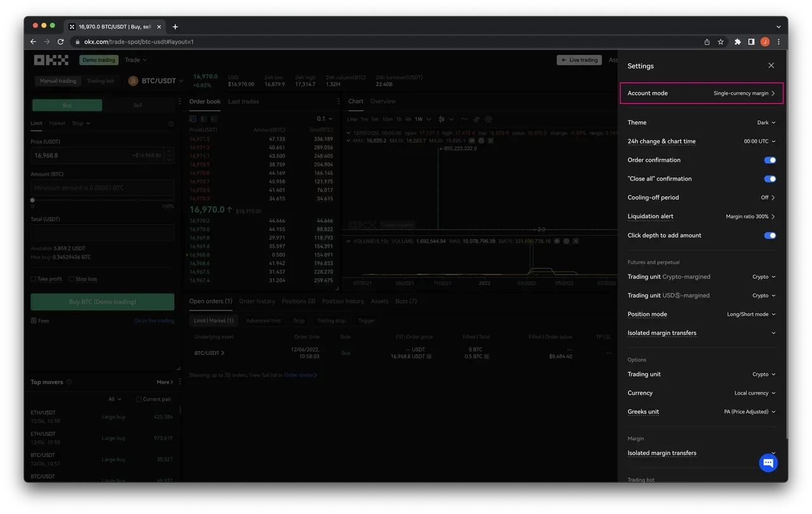
Task: Hide the VOLUME indicator with the eye icon
Action: pos(558,241)
